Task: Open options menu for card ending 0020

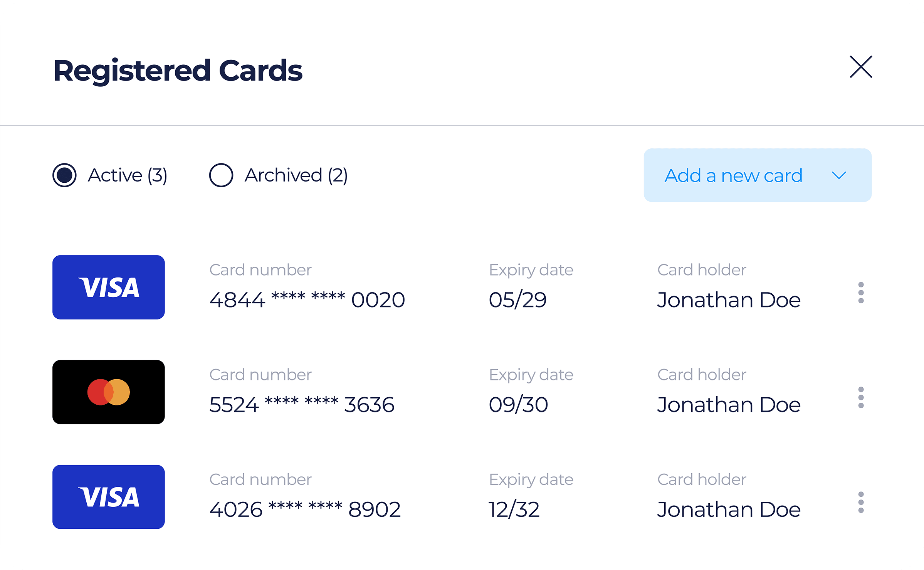Action: point(861,293)
